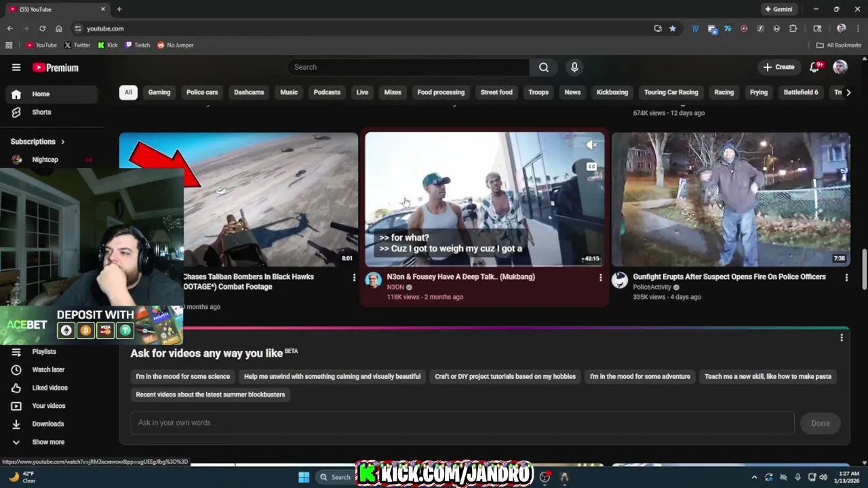Click the PoliceActivity channel avatar
Viewport: 868px width, 488px height.
click(x=620, y=280)
